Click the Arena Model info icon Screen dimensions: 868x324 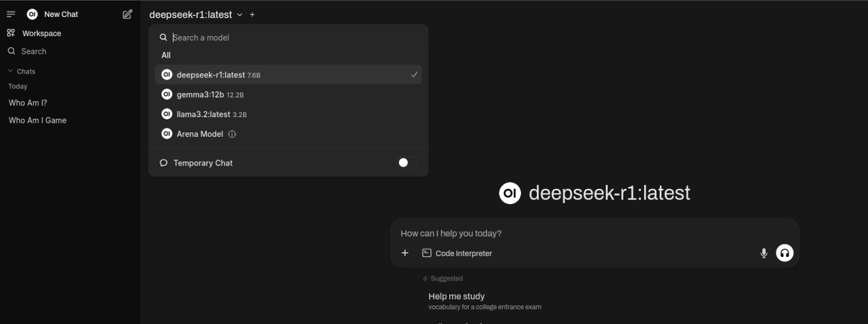[x=232, y=134]
